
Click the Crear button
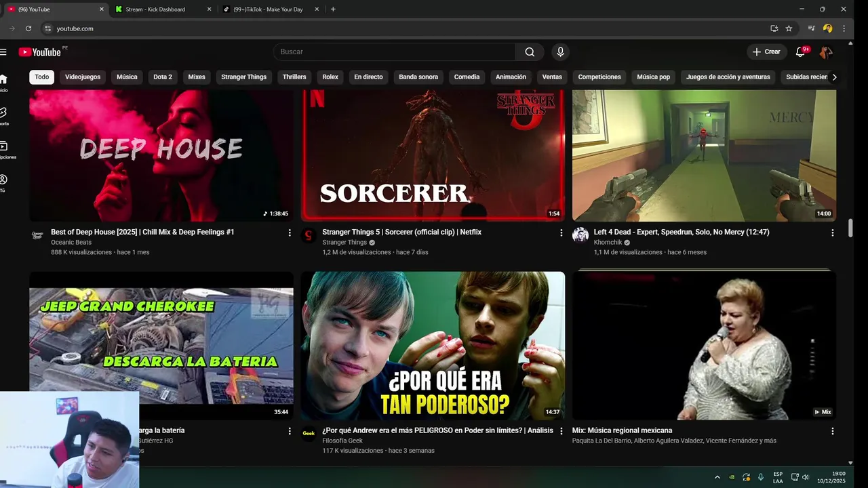click(766, 52)
